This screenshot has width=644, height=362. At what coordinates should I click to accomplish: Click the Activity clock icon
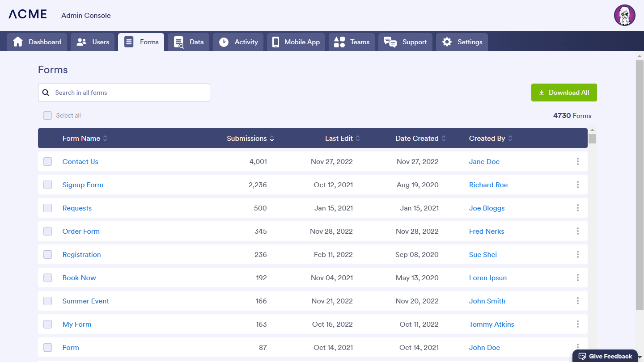224,42
